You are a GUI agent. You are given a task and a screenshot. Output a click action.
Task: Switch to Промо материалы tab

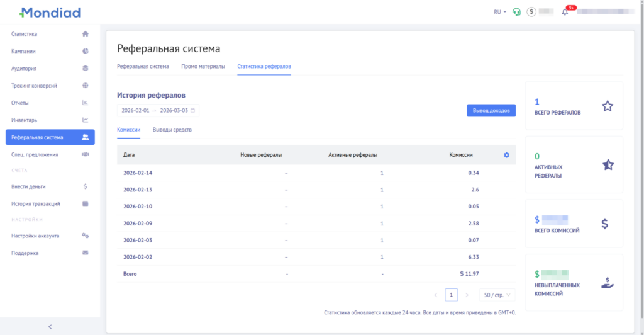(203, 66)
